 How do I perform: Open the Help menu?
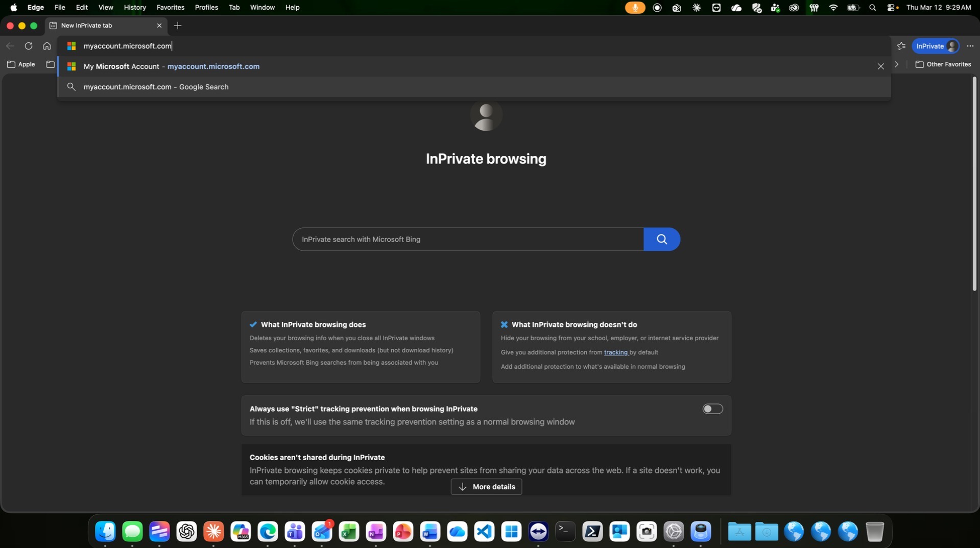click(x=293, y=8)
